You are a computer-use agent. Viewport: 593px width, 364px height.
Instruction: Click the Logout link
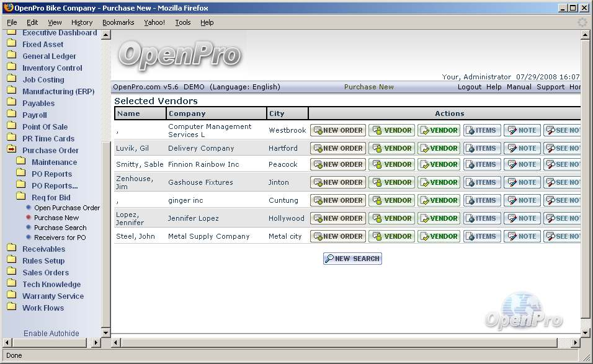[469, 87]
